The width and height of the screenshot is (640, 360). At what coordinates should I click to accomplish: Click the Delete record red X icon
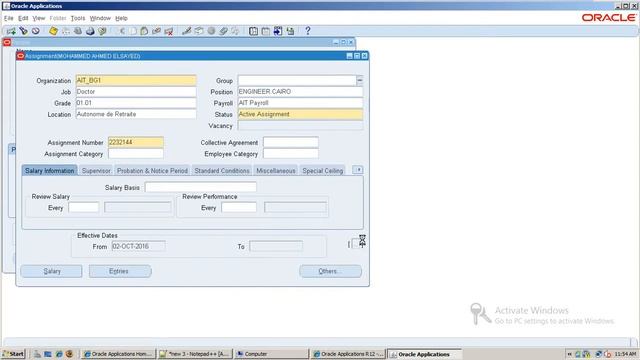[x=169, y=31]
